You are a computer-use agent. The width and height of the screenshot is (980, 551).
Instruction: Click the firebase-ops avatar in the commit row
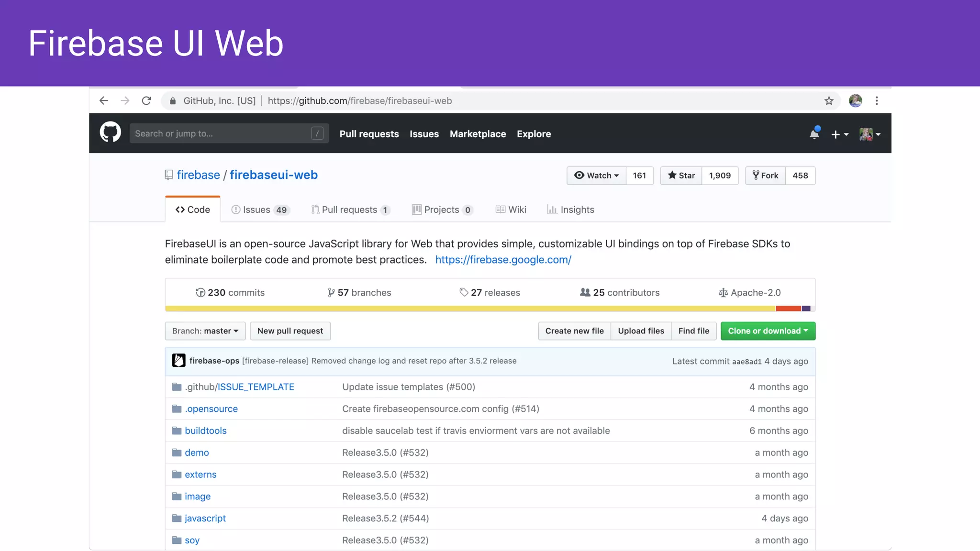178,361
